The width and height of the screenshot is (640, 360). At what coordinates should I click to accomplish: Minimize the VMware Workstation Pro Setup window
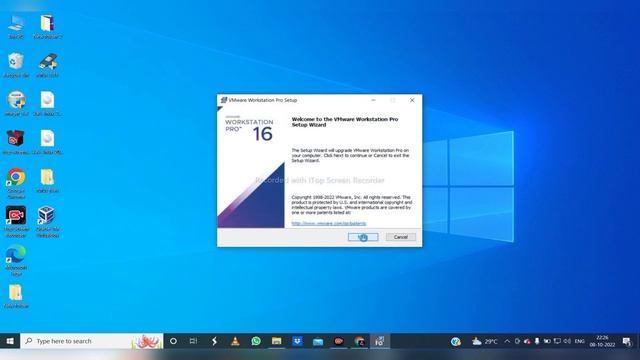[x=373, y=100]
